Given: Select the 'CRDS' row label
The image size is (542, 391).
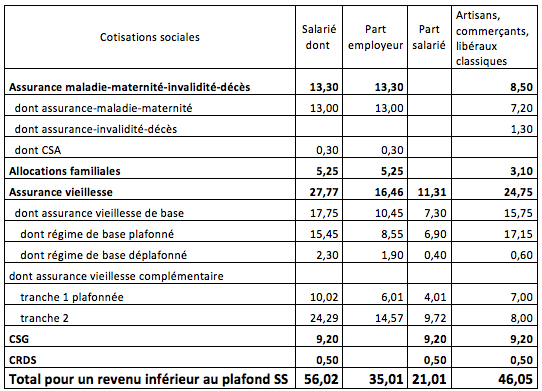Looking at the screenshot, I should coord(22,360).
